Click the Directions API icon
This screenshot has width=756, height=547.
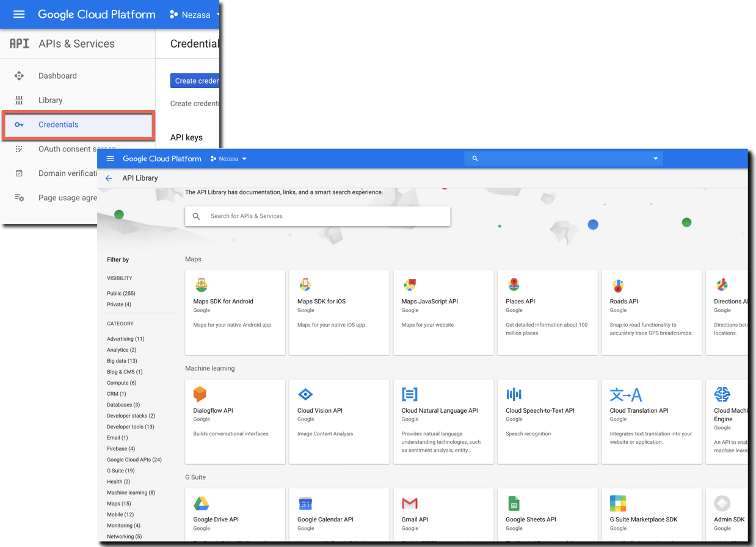pyautogui.click(x=722, y=284)
